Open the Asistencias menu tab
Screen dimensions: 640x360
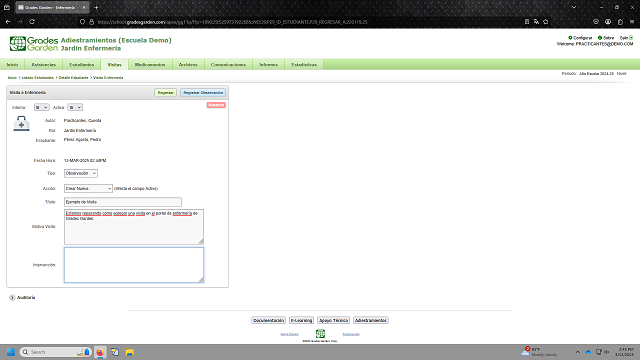click(44, 64)
